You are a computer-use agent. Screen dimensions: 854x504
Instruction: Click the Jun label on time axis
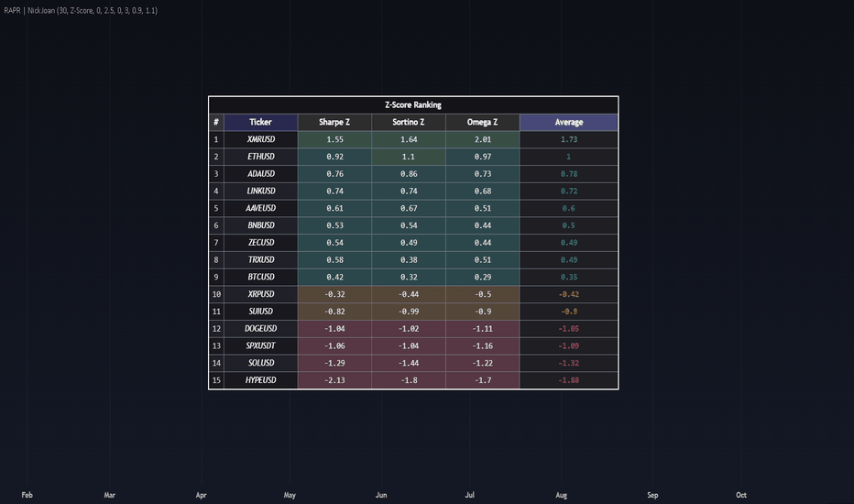point(381,495)
